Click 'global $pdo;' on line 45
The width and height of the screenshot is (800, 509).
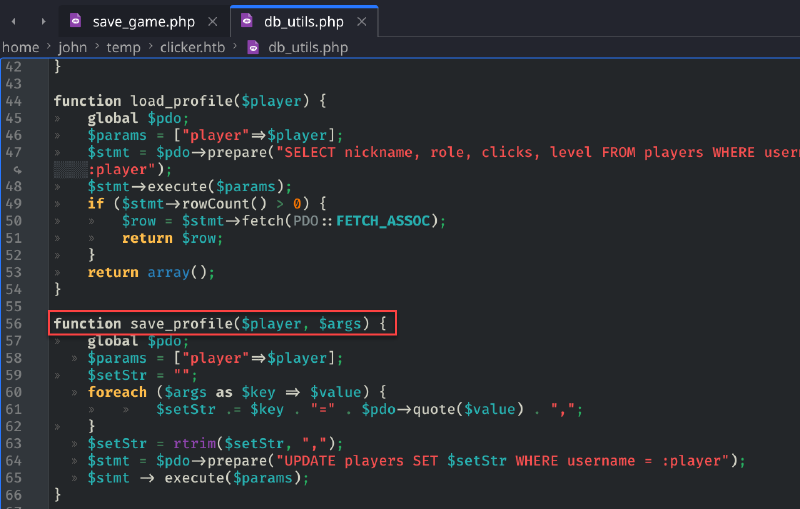(x=138, y=118)
